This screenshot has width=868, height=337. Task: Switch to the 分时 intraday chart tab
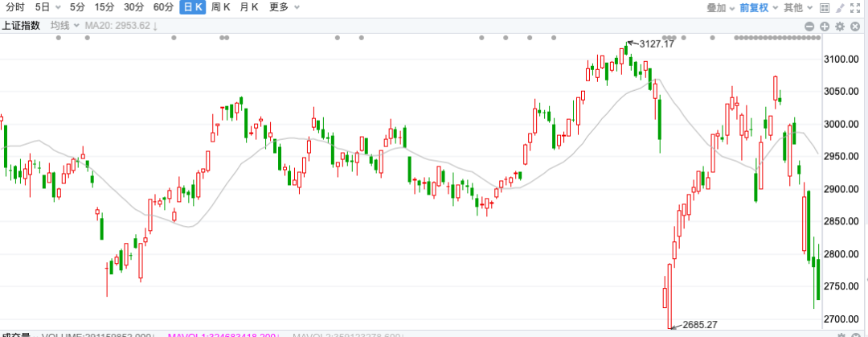(x=15, y=7)
